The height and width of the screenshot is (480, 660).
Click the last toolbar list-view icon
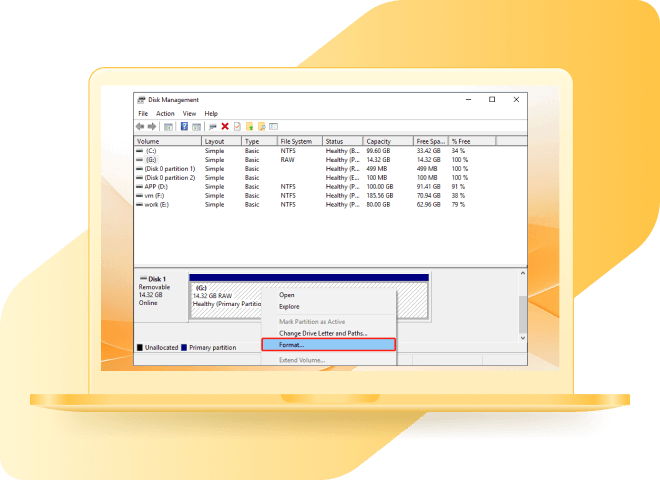tap(274, 126)
